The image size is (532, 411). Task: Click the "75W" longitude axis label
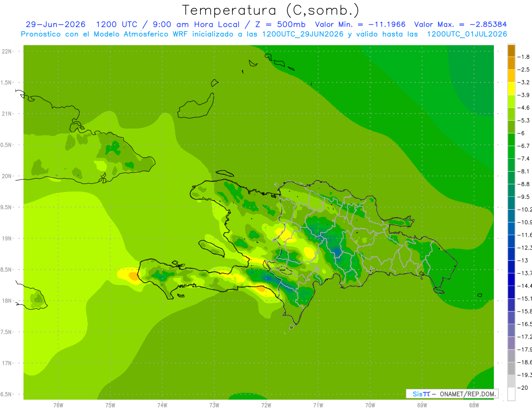tap(110, 405)
